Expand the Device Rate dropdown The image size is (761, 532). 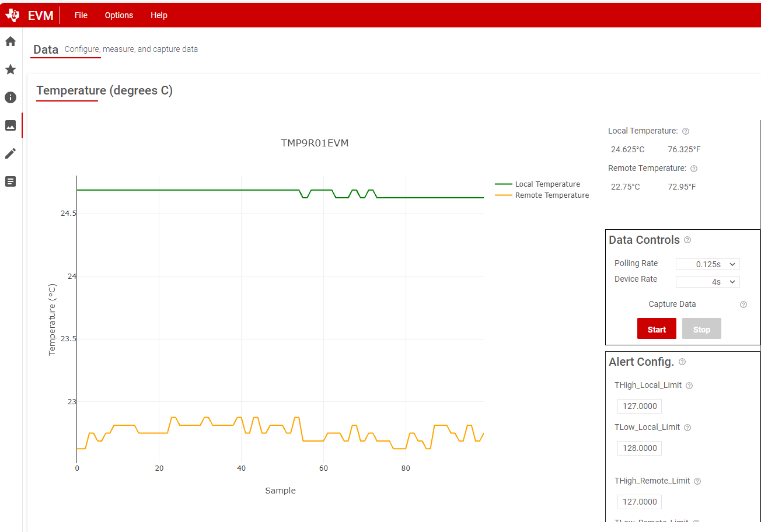(707, 282)
